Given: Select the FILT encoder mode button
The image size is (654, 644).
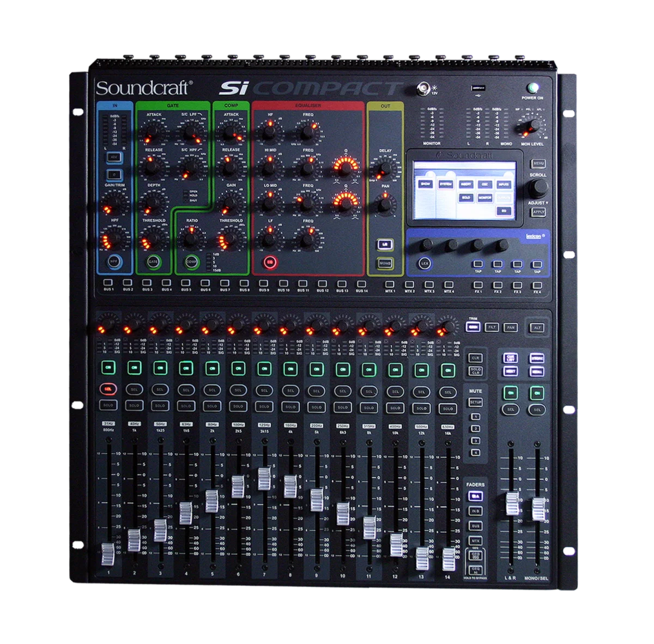Looking at the screenshot, I should tap(492, 327).
